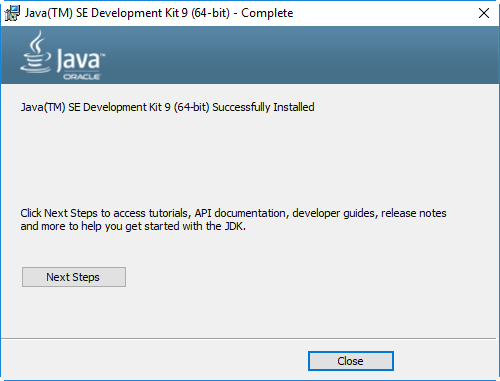Click the horizontal separator above Close button
Viewport: 500px width, 381px height.
point(249,339)
